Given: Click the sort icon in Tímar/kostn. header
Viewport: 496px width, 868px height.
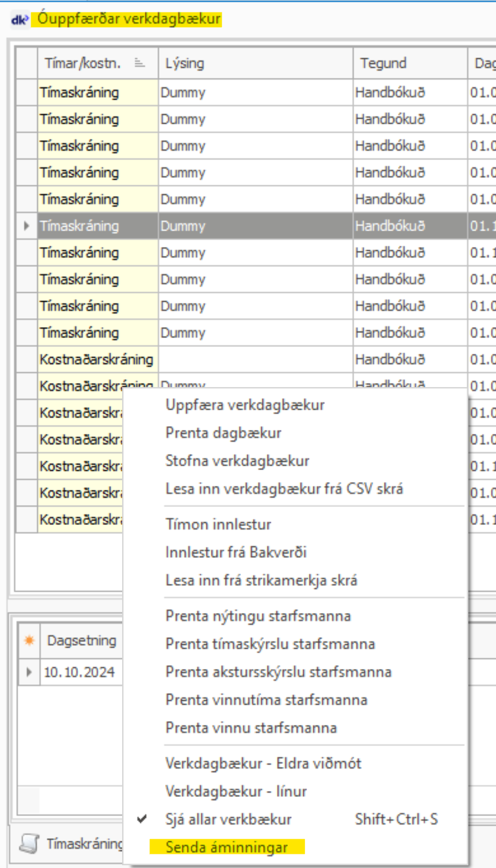Looking at the screenshot, I should point(140,63).
